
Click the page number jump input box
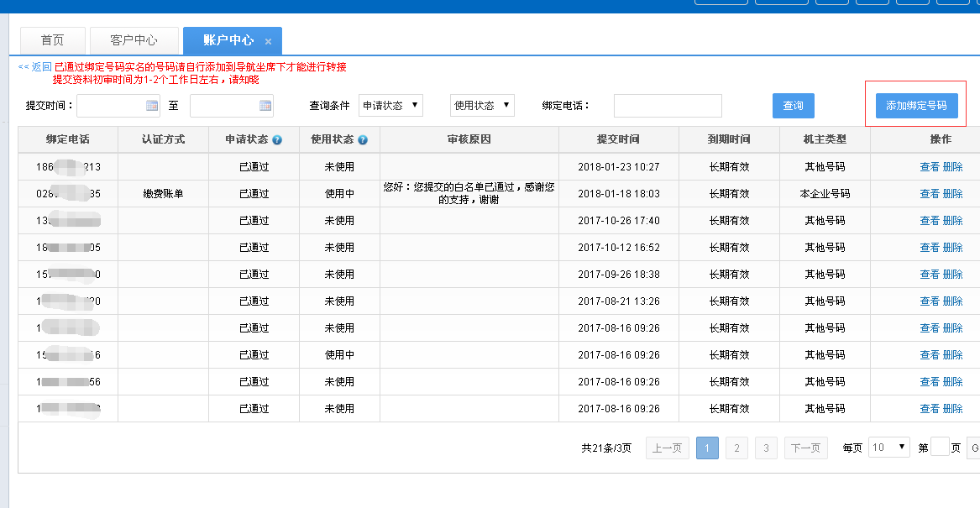[940, 448]
